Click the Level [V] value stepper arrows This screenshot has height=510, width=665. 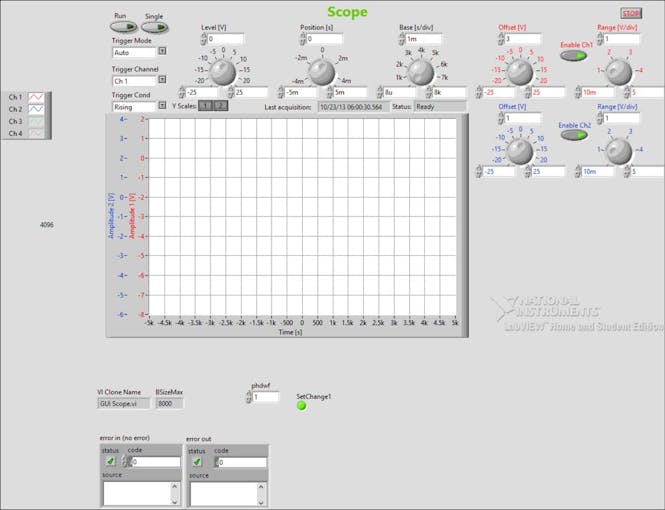point(204,39)
